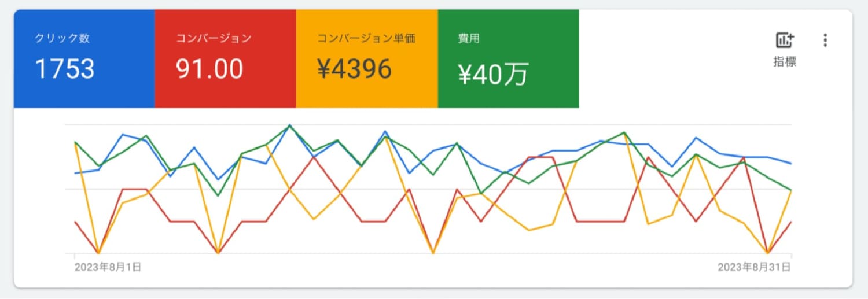868x299 pixels.
Task: Select the blue クリック数 metric card
Action: [x=84, y=58]
